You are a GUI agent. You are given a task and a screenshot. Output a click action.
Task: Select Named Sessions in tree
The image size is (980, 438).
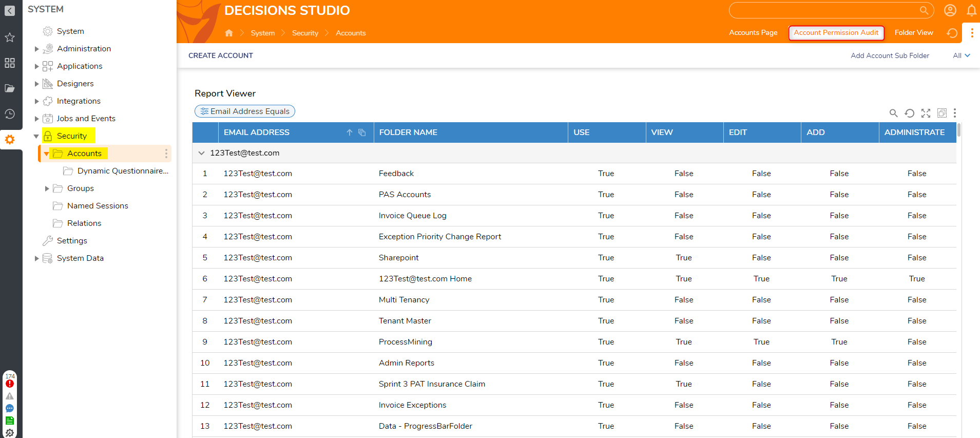(98, 206)
